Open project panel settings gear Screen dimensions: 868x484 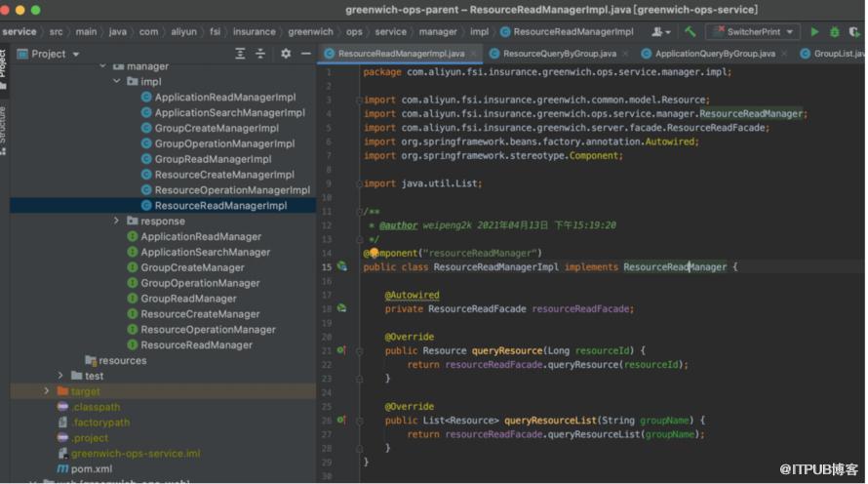pyautogui.click(x=285, y=54)
